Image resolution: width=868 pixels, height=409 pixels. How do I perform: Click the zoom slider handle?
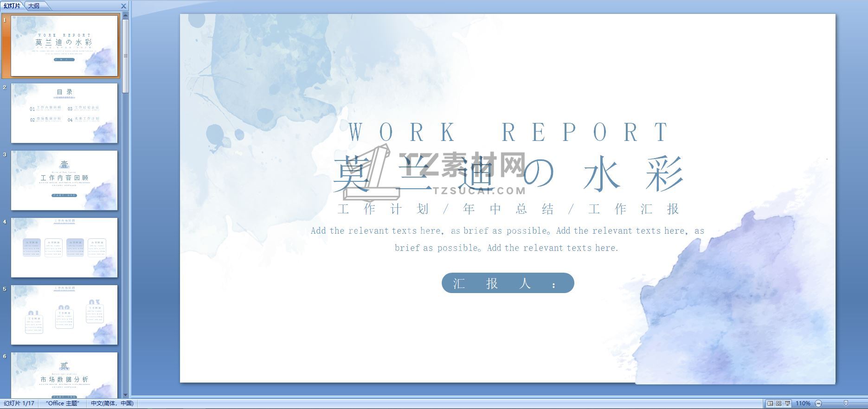point(846,403)
